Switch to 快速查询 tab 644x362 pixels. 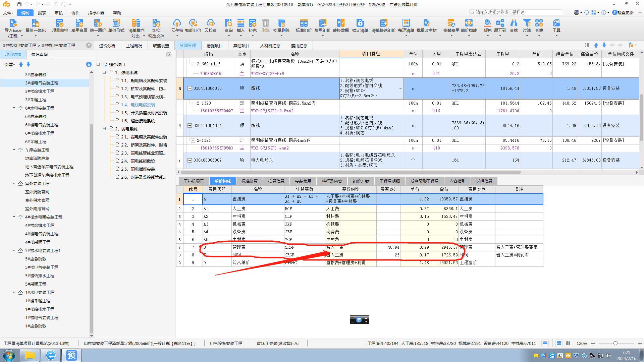40,54
